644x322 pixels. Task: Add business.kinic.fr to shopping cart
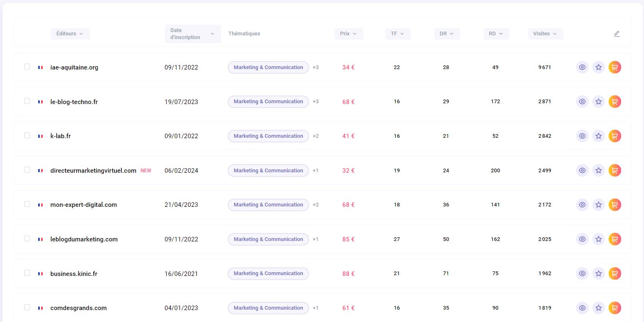(614, 273)
